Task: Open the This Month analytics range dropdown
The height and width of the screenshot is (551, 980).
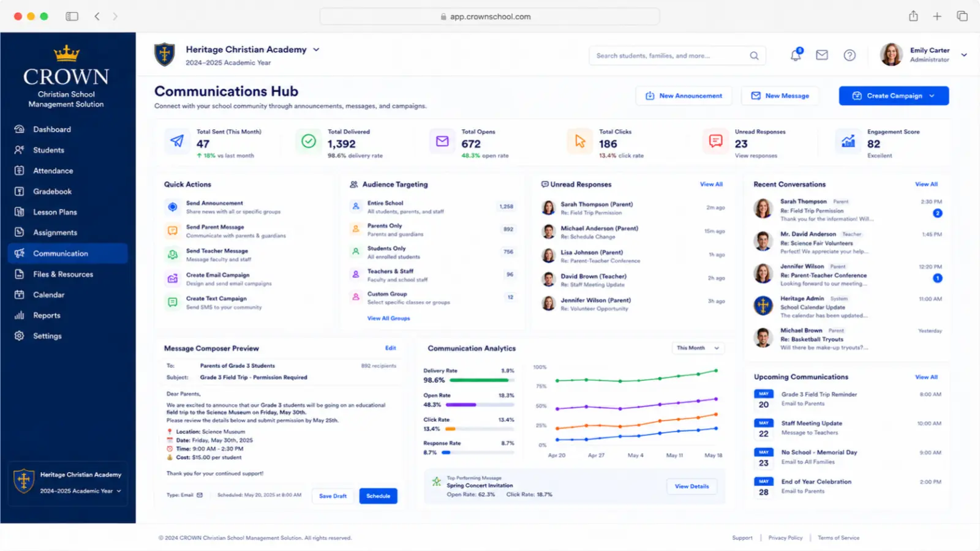Action: pos(698,348)
